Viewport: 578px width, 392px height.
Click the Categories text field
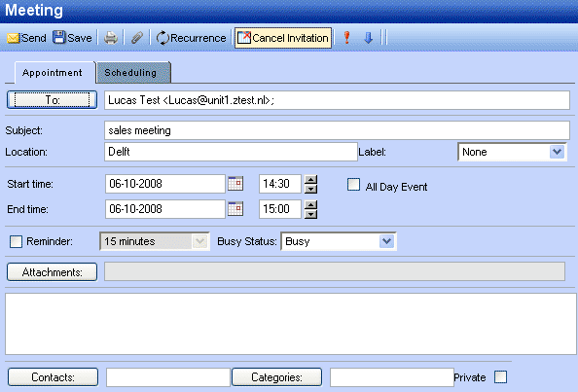click(x=392, y=376)
